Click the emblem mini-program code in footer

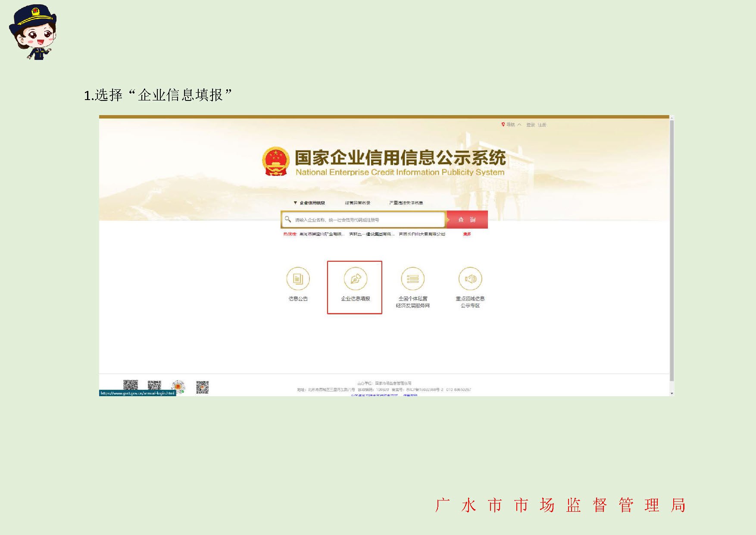[178, 387]
